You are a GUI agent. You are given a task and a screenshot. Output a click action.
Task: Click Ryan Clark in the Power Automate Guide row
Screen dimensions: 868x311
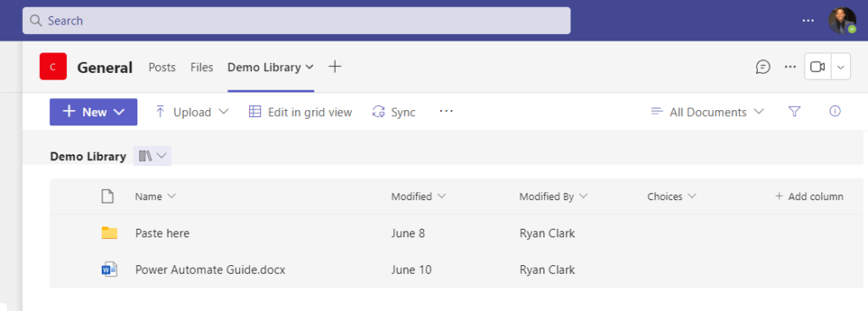[x=547, y=270]
